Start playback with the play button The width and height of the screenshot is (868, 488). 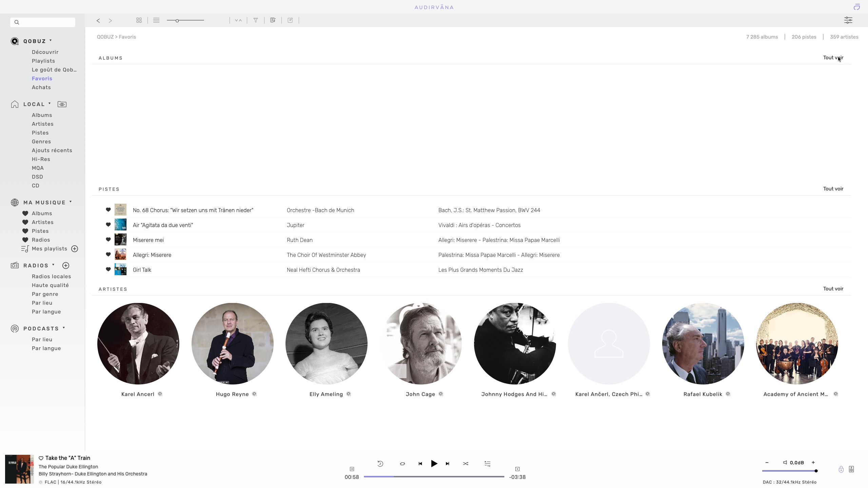(x=434, y=464)
